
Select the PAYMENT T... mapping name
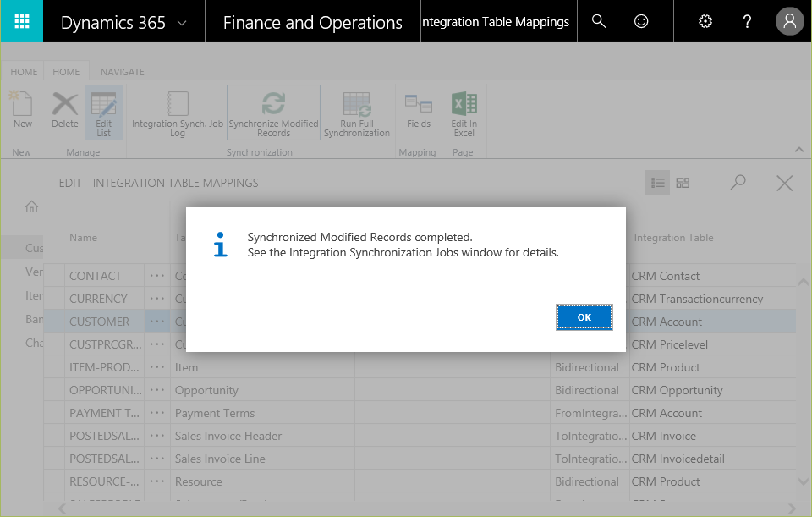[x=104, y=413]
